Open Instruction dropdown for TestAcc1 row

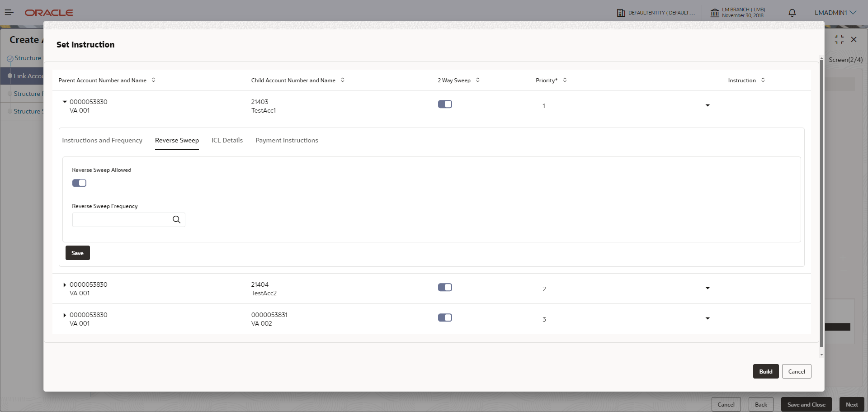708,106
